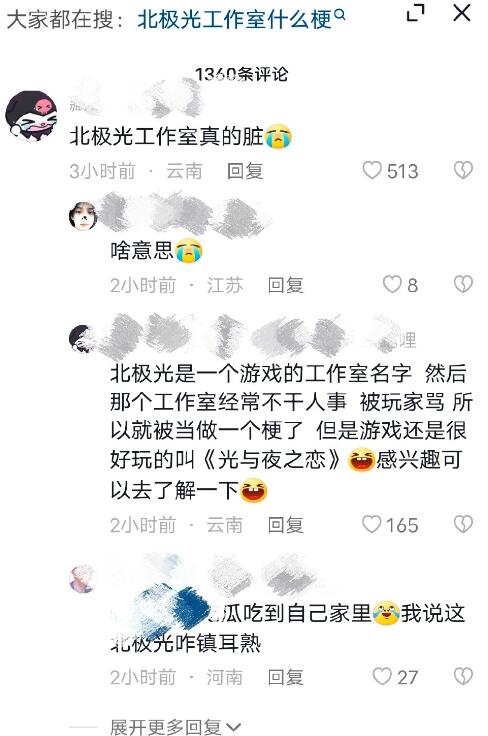The width and height of the screenshot is (488, 736).
Task: Expand the comment panel to fullscreen
Action: point(415,13)
